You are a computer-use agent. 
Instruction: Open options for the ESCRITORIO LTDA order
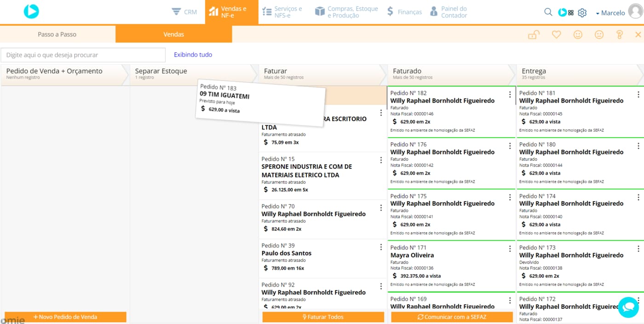pos(381,113)
